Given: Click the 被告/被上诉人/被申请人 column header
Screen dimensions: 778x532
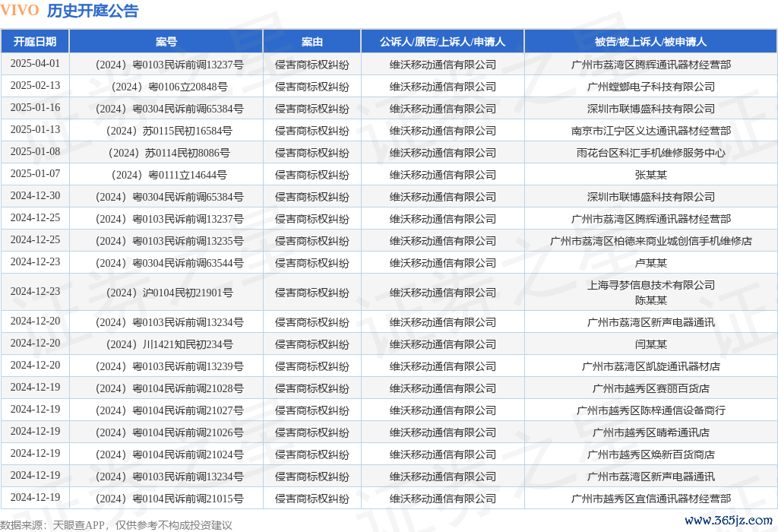Looking at the screenshot, I should pyautogui.click(x=650, y=42).
